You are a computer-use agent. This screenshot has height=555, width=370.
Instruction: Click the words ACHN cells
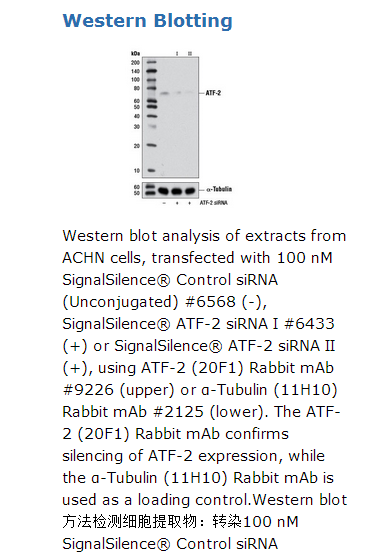(x=104, y=258)
